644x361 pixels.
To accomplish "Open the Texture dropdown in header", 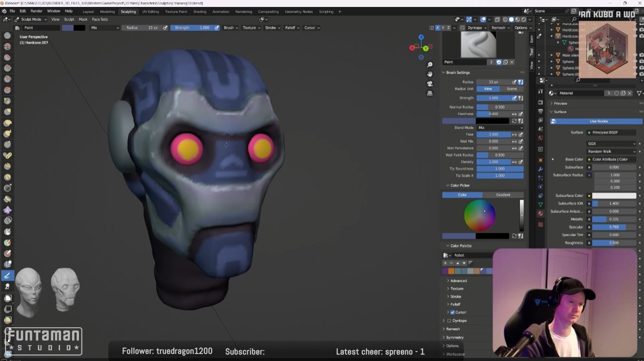I will tap(251, 27).
